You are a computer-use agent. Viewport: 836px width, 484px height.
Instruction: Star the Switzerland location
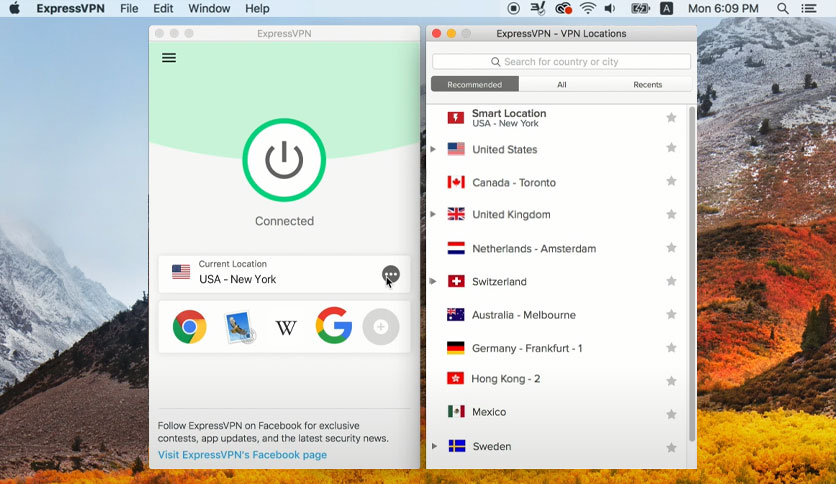[x=671, y=281]
